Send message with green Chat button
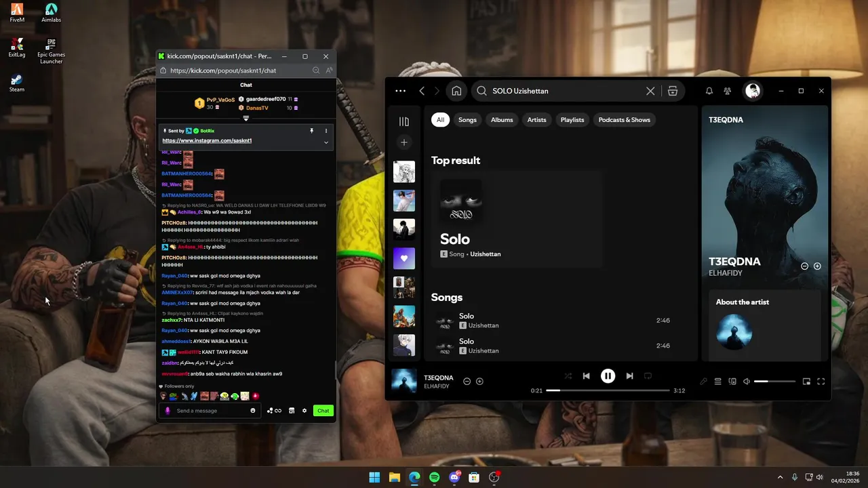The height and width of the screenshot is (488, 868). [x=323, y=411]
